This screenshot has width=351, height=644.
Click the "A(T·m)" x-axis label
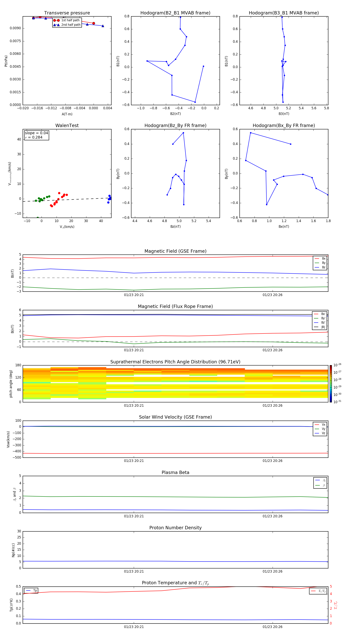pyautogui.click(x=67, y=114)
